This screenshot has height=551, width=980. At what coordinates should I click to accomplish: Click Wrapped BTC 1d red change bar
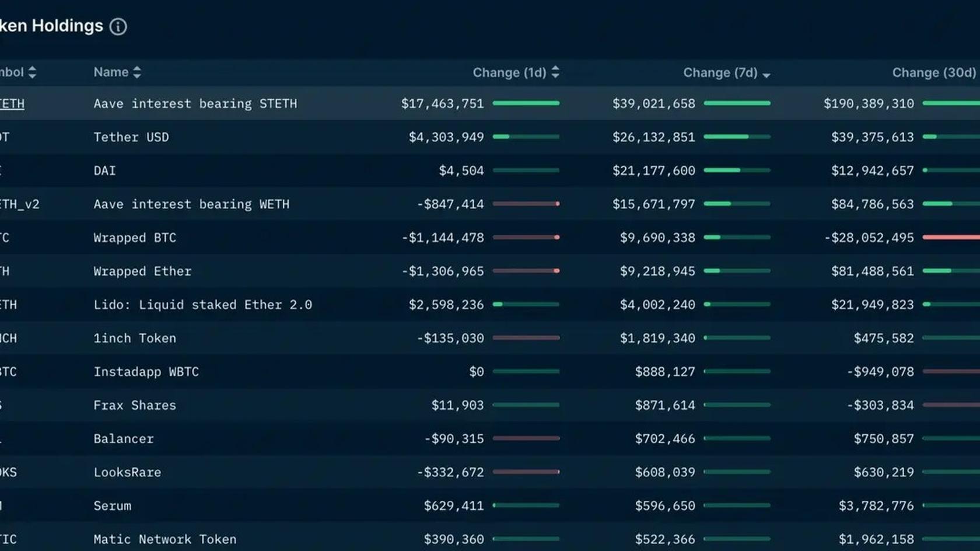pos(526,238)
